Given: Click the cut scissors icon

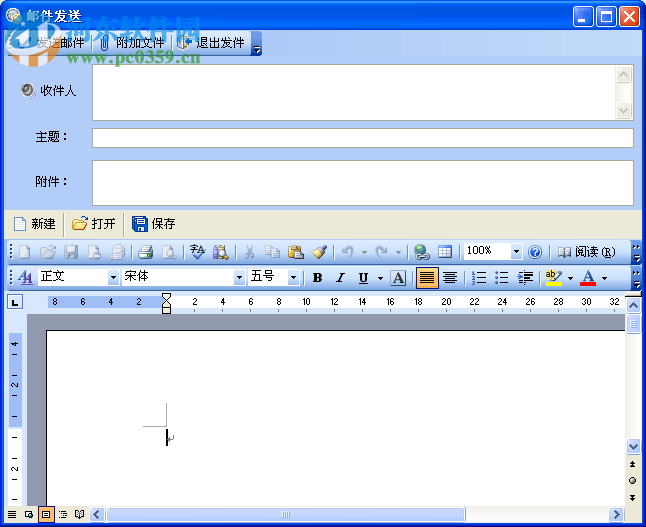Looking at the screenshot, I should (249, 252).
